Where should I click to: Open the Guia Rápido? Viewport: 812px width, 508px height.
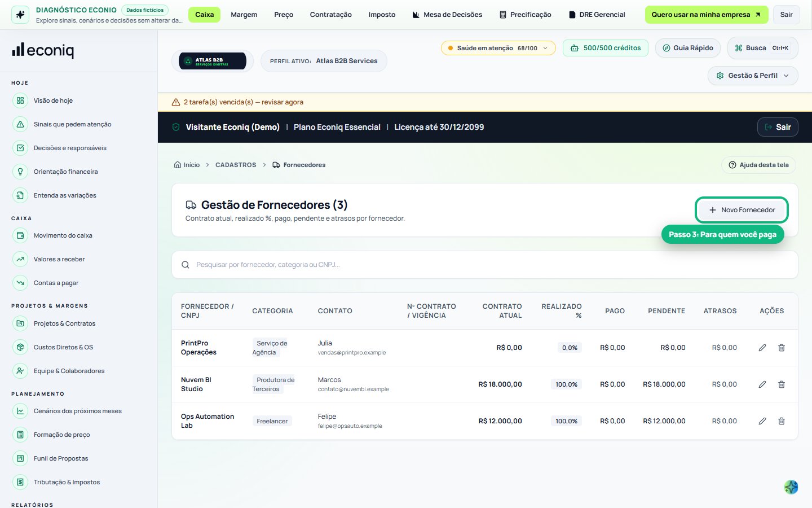point(687,48)
